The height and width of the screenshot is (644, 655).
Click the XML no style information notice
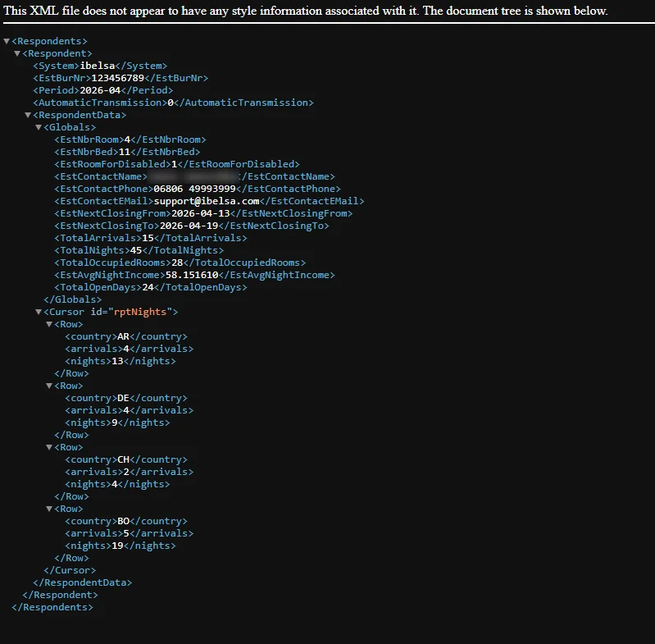(305, 11)
